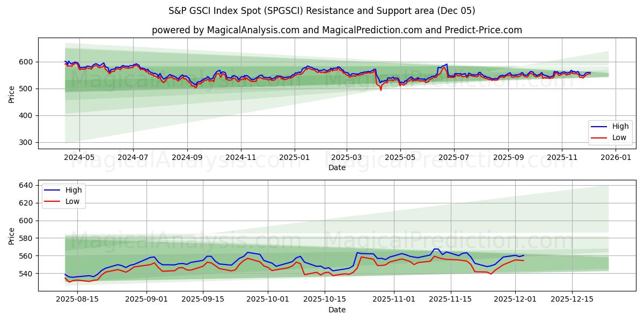Expand the top chart legend box

[609, 131]
